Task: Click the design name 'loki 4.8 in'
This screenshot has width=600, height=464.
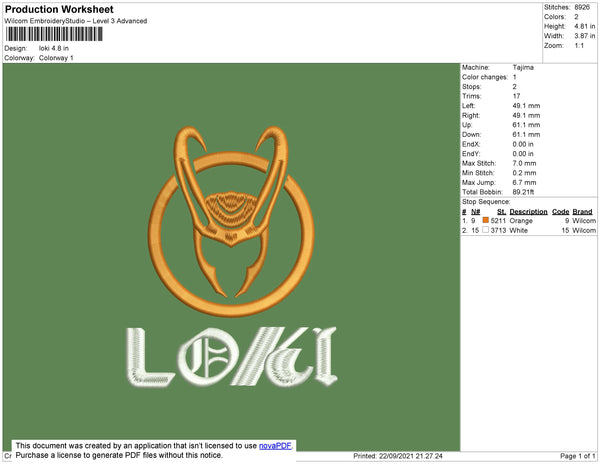Action: tap(54, 48)
